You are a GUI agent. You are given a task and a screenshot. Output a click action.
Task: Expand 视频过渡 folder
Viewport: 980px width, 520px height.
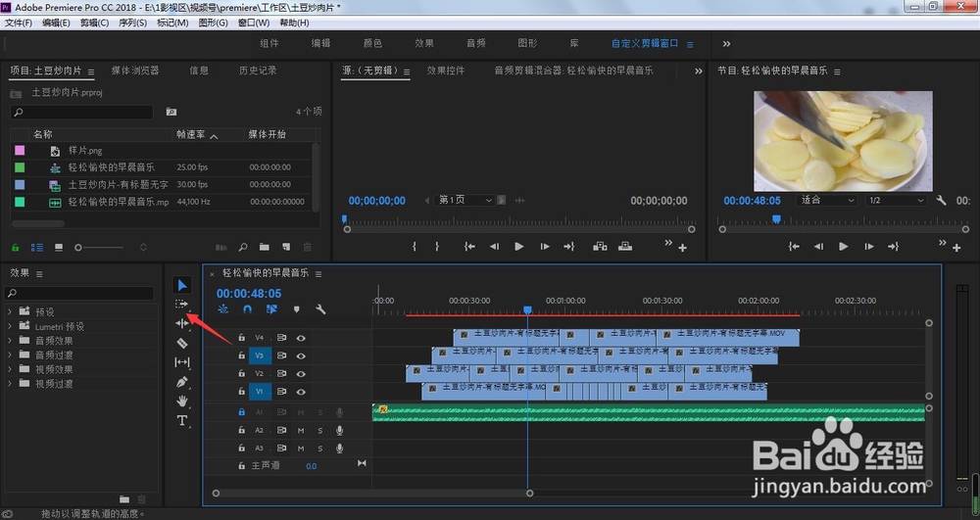10,383
